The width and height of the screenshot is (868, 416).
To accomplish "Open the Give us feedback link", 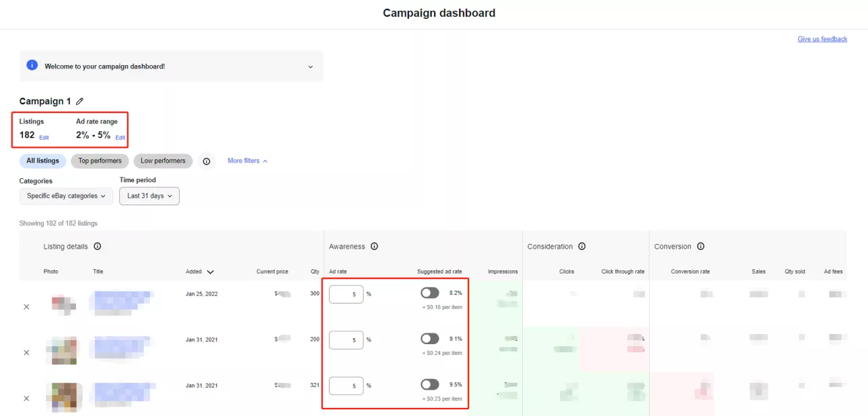I will click(x=822, y=39).
